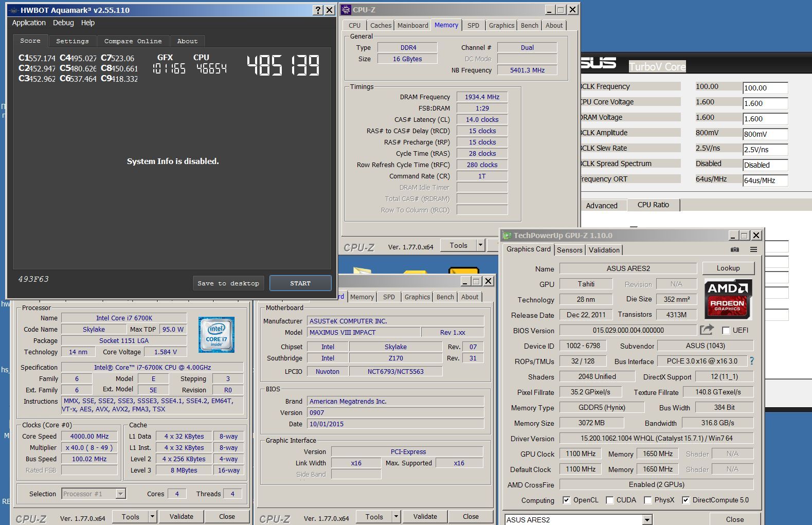Switch to the About tab in Aquamark
The image size is (812, 525).
[x=187, y=41]
